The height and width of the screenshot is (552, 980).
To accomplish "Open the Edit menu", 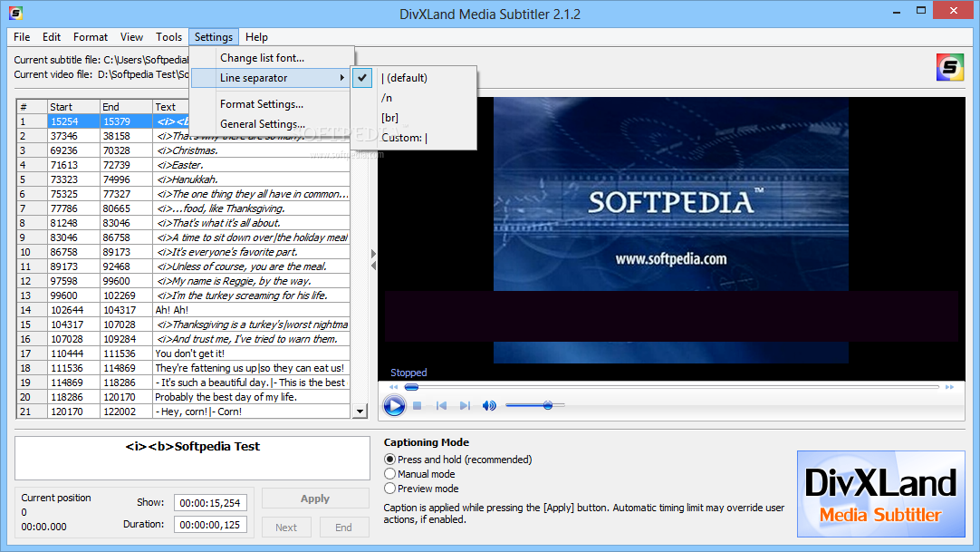I will pyautogui.click(x=52, y=37).
